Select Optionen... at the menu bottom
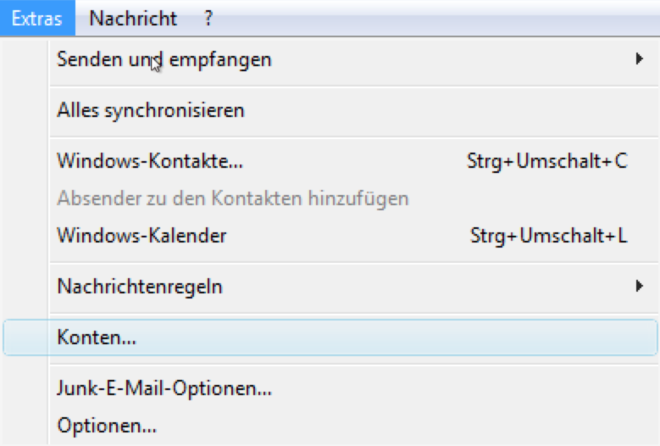 tap(107, 425)
